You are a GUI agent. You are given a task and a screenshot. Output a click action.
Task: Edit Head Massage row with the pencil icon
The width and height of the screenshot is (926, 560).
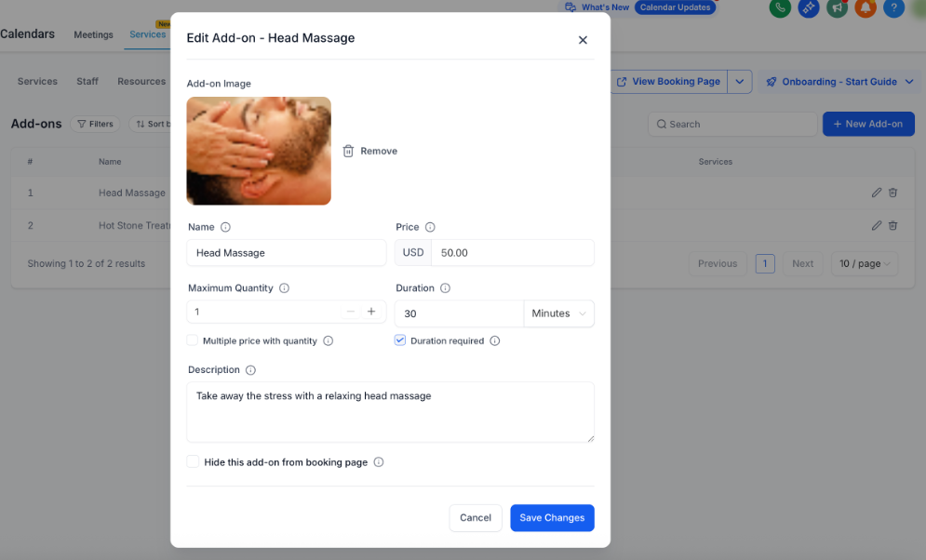pyautogui.click(x=876, y=193)
